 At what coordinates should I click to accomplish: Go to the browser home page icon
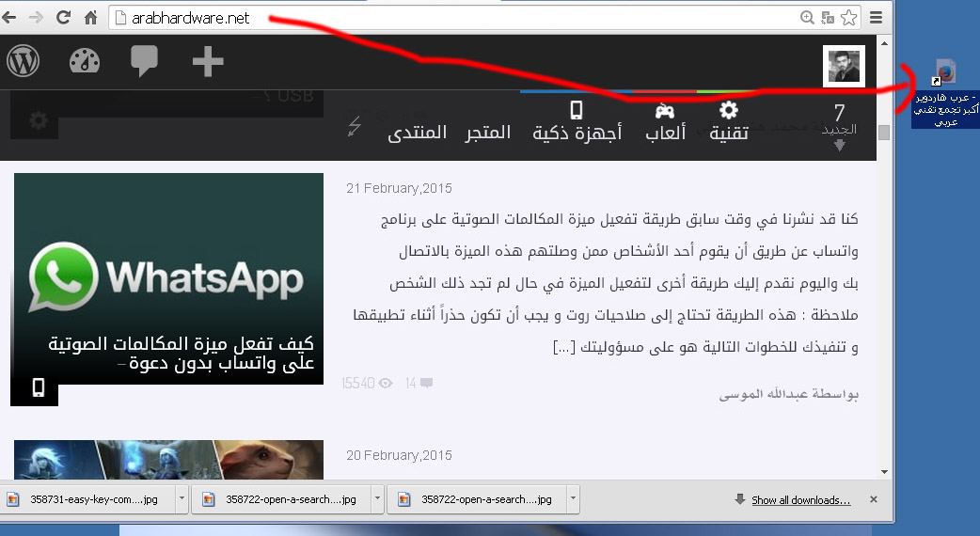90,18
